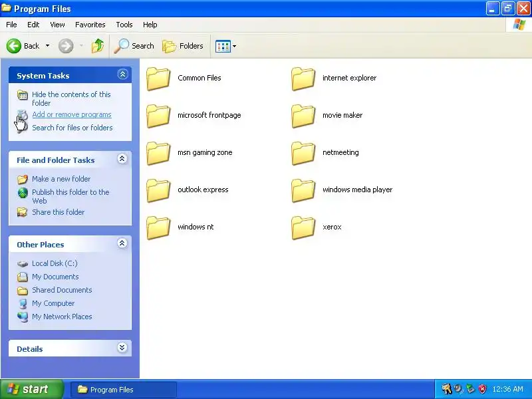
Task: Select the msn gaming zone folder icon
Action: tap(158, 154)
